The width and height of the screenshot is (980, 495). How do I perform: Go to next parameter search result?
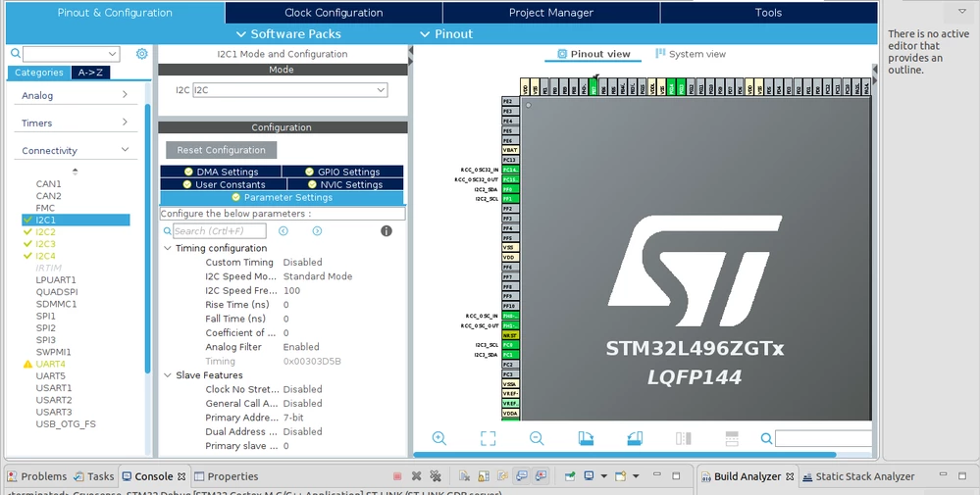tap(317, 231)
